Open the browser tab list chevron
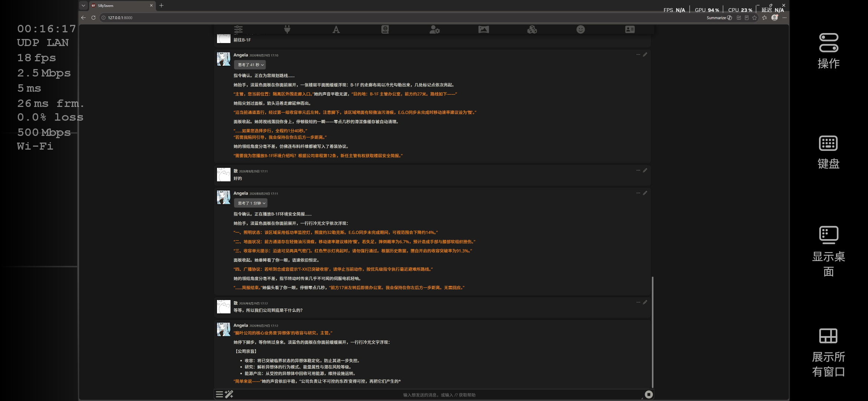The width and height of the screenshot is (868, 401). [x=83, y=6]
